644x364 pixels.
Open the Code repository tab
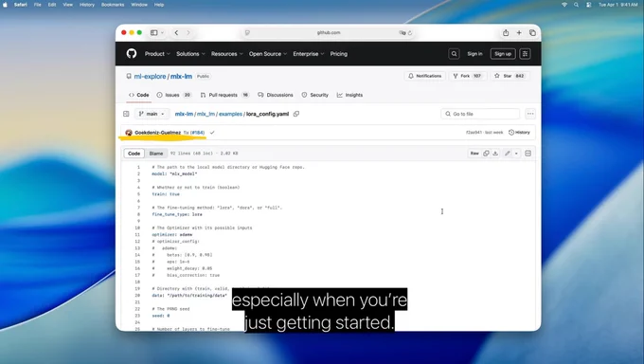139,95
